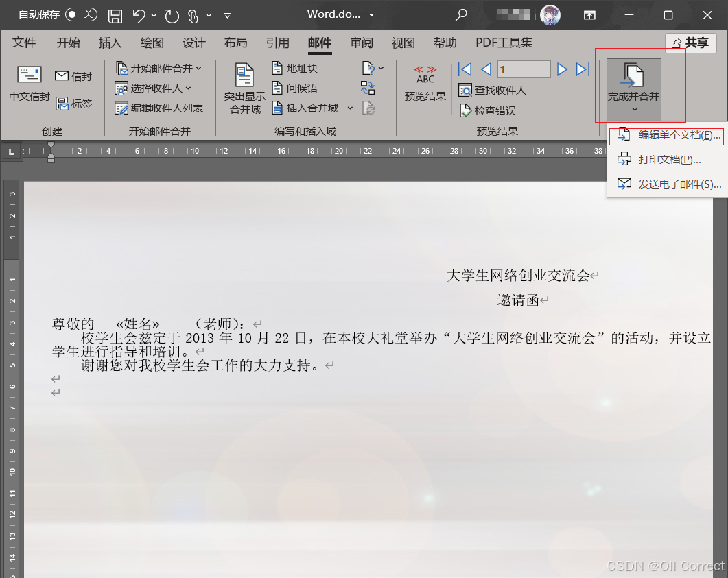Switch to the 视图 tab
This screenshot has height=578, width=728.
403,43
